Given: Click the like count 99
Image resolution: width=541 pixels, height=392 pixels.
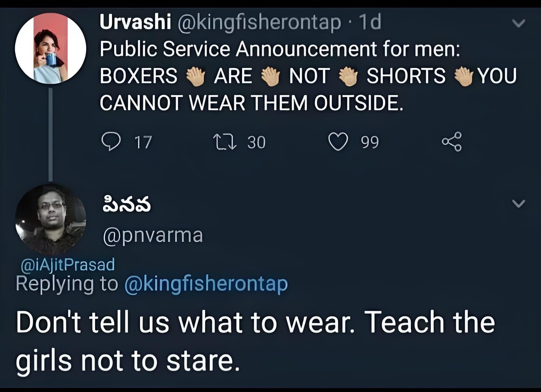Looking at the screenshot, I should pyautogui.click(x=370, y=142).
